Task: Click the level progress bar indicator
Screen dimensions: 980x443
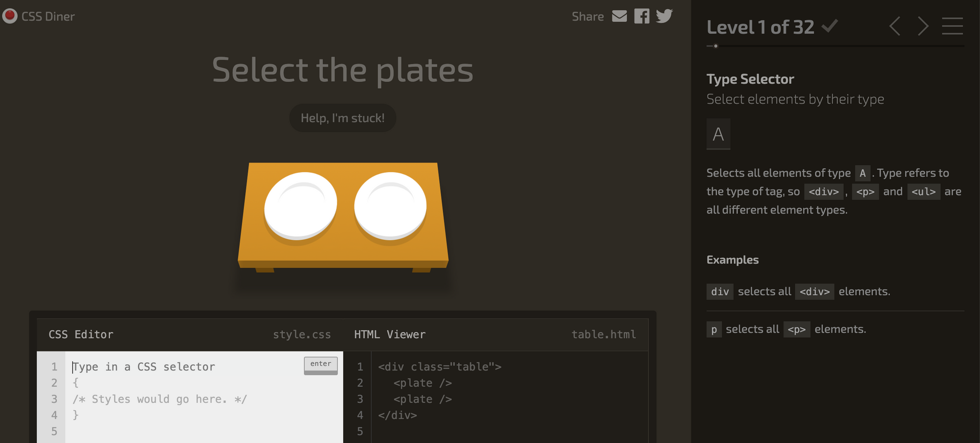Action: [x=715, y=46]
